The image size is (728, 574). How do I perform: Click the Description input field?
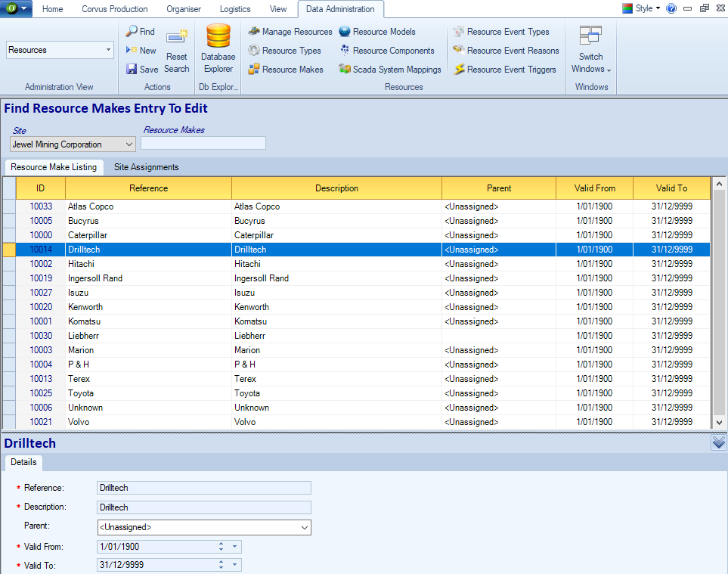tap(204, 507)
